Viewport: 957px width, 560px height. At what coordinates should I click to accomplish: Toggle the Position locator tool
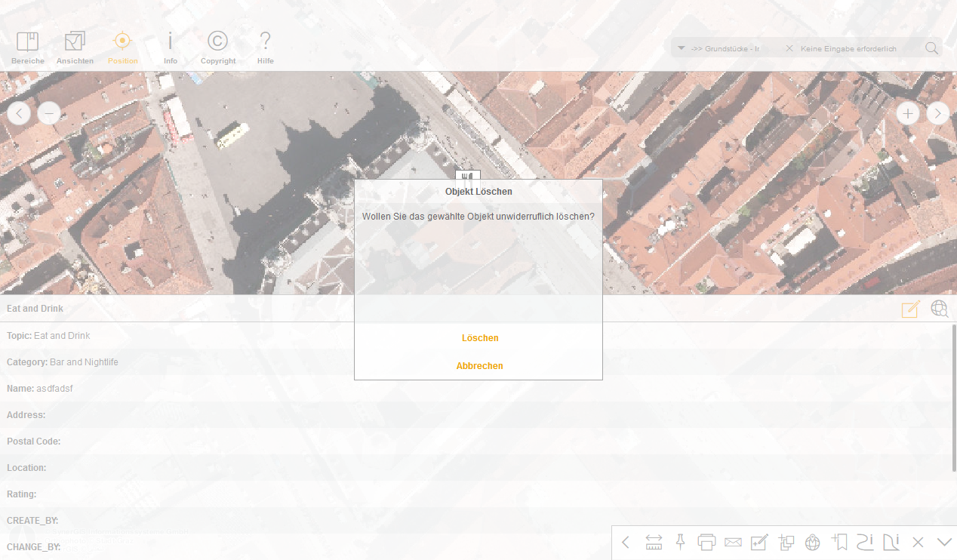(122, 48)
